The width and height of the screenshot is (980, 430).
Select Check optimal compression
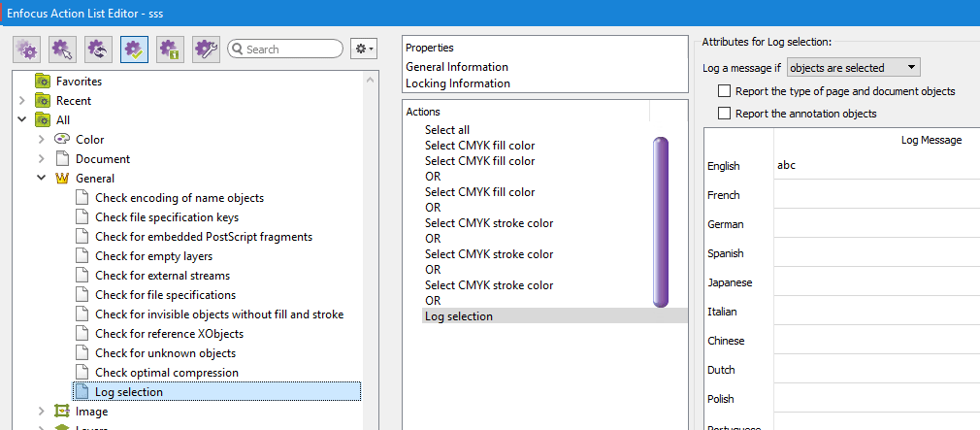167,373
